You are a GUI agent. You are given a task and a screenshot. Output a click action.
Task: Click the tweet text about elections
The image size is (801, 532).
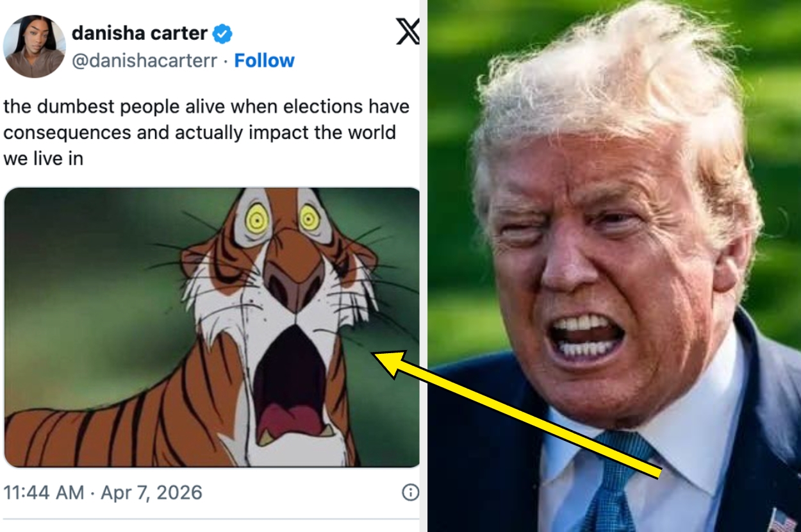pyautogui.click(x=205, y=132)
